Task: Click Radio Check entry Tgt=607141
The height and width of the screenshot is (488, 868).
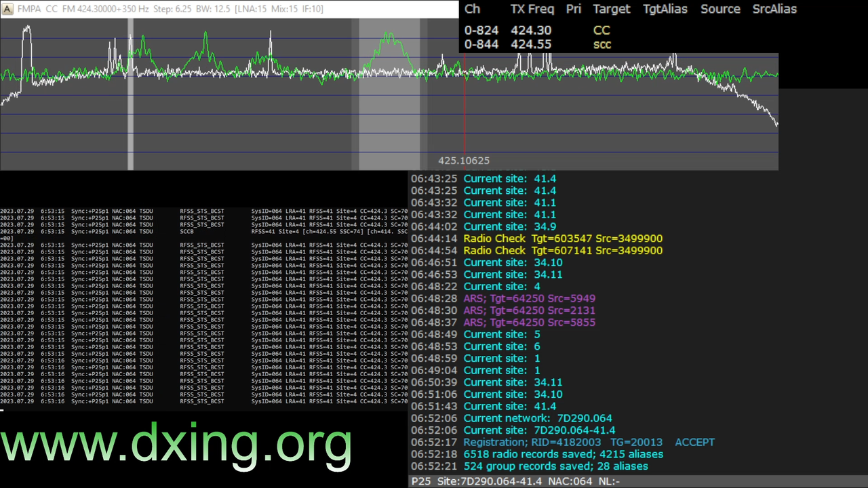Action: pos(536,251)
